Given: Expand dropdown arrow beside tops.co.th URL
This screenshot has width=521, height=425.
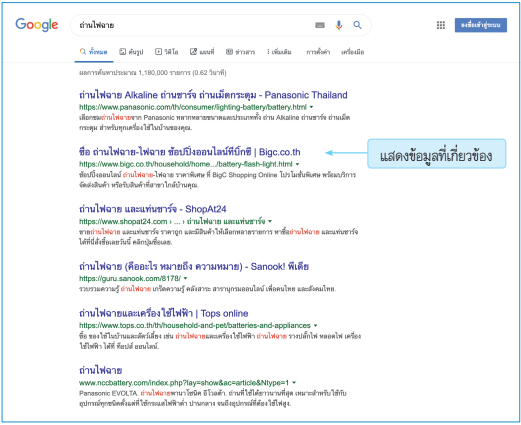Looking at the screenshot, I should click(315, 325).
